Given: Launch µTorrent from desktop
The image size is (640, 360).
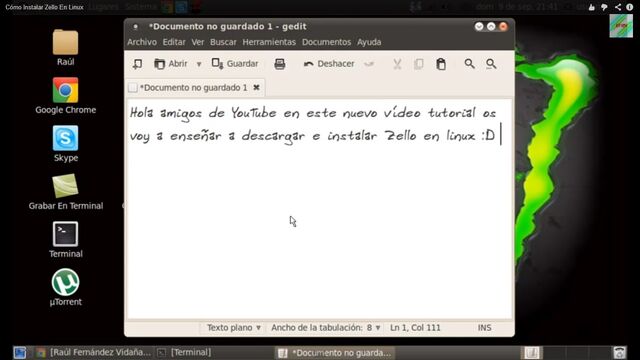Looking at the screenshot, I should click(65, 287).
